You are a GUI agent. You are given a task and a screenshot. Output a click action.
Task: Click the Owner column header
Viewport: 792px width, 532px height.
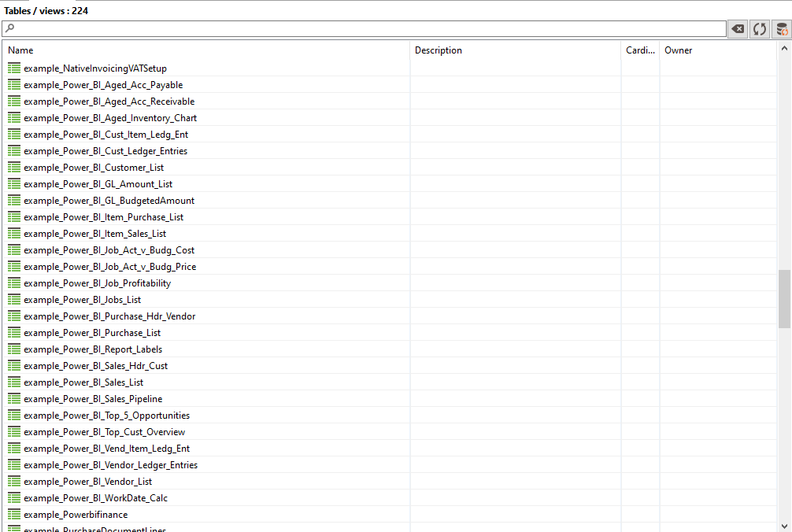(x=716, y=50)
